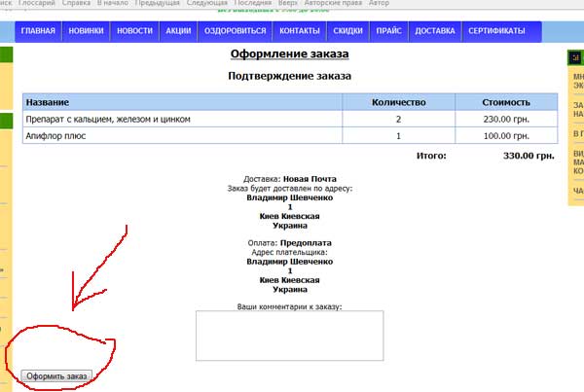Viewport: 584px width, 392px height.
Task: Click the Следующая top bar link
Action: 206,3
